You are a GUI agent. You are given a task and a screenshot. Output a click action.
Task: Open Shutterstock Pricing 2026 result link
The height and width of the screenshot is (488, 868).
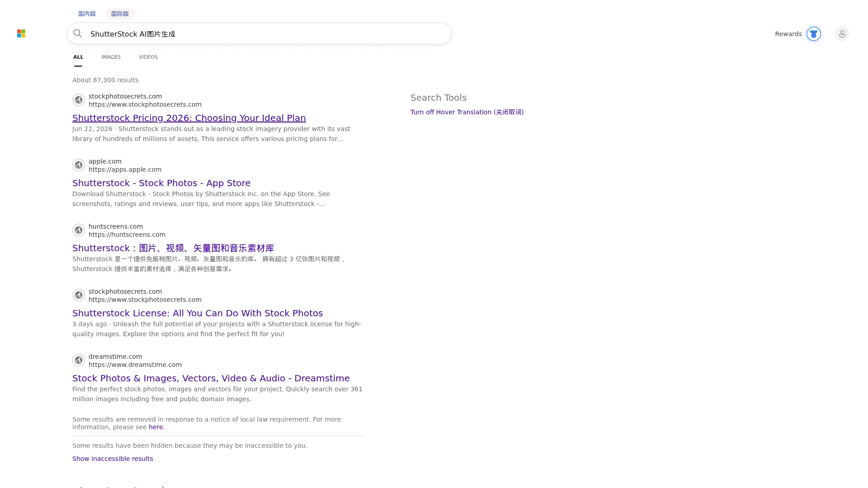point(189,118)
